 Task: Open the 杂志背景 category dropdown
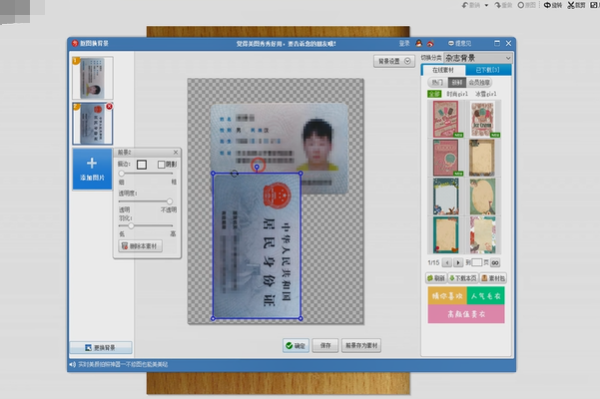pos(478,58)
